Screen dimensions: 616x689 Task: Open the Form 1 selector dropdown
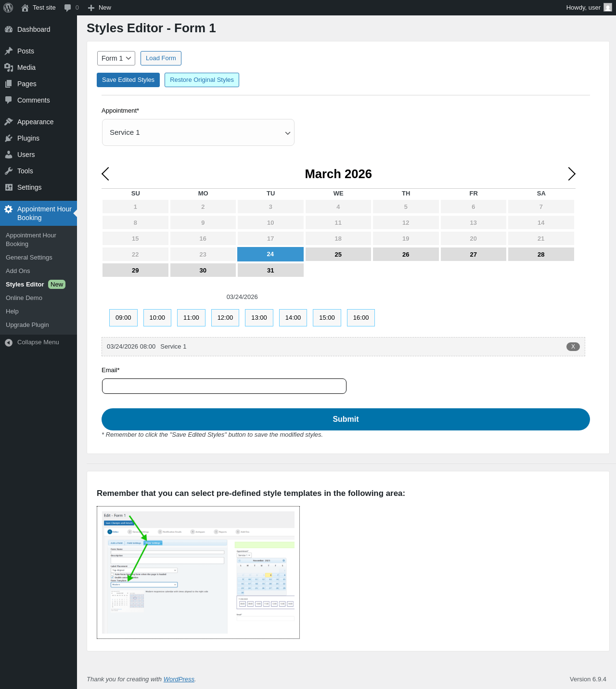[x=116, y=58]
